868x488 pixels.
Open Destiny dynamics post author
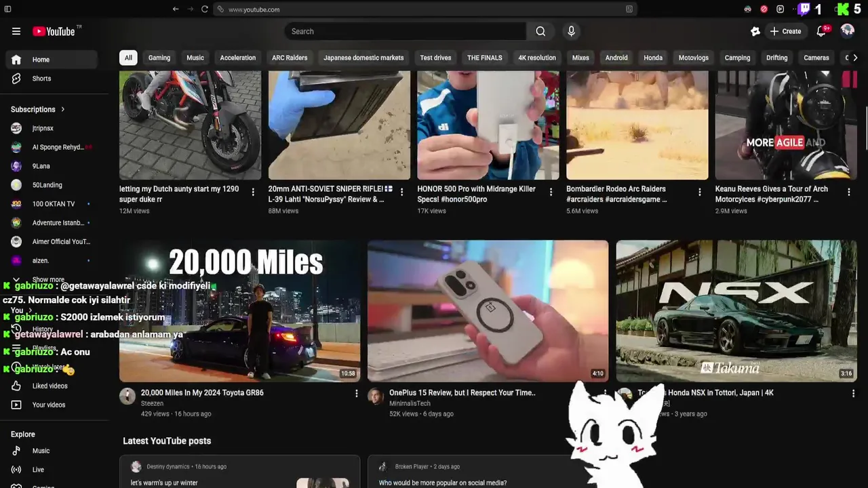click(168, 466)
